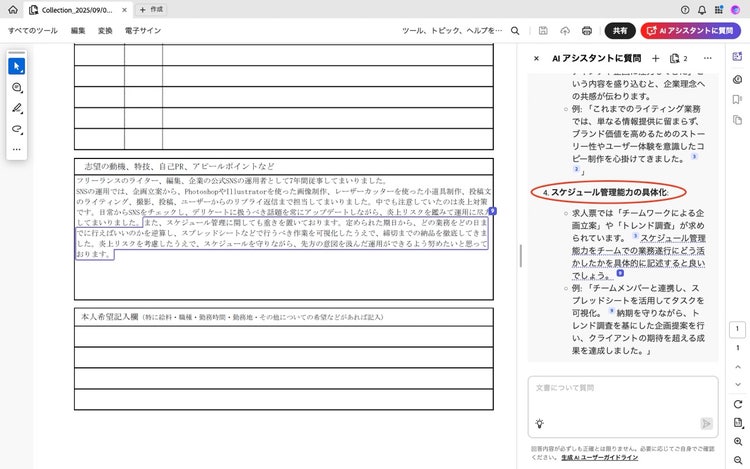Image resolution: width=750 pixels, height=469 pixels.
Task: Open the user profile avatar
Action: coord(735,10)
